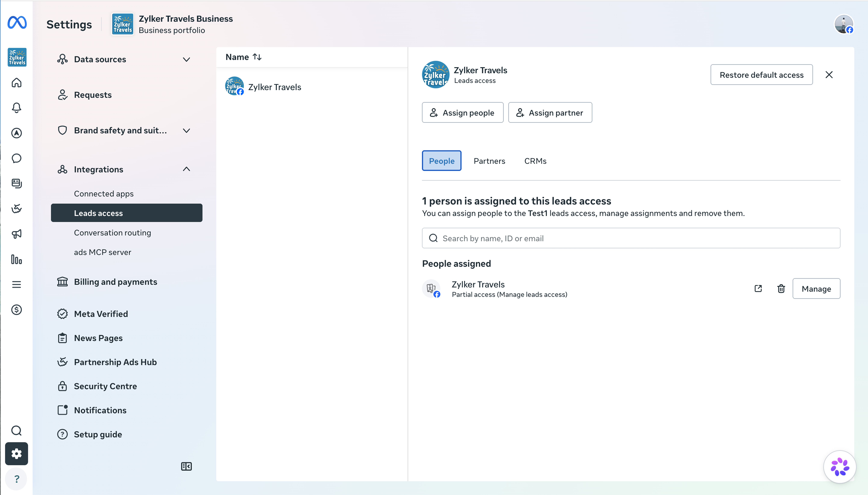Switch to the People tab
Screen dimensions: 868x495
[x=442, y=161]
